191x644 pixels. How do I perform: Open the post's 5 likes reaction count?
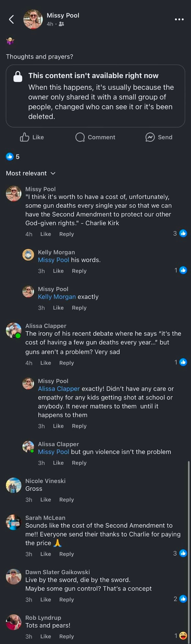(13, 156)
